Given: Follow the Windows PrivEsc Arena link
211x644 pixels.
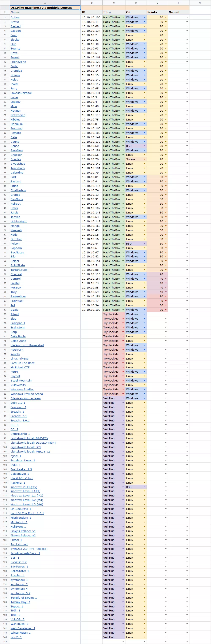Looking at the screenshot, I should click(x=26, y=394).
